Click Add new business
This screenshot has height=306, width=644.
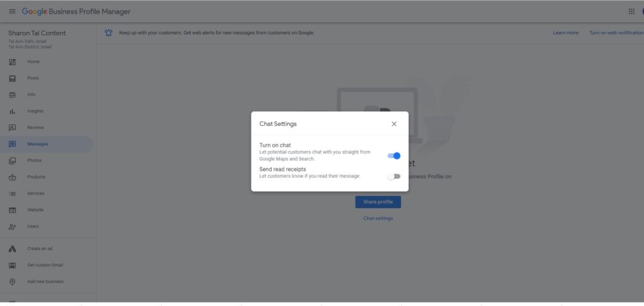[x=45, y=281]
